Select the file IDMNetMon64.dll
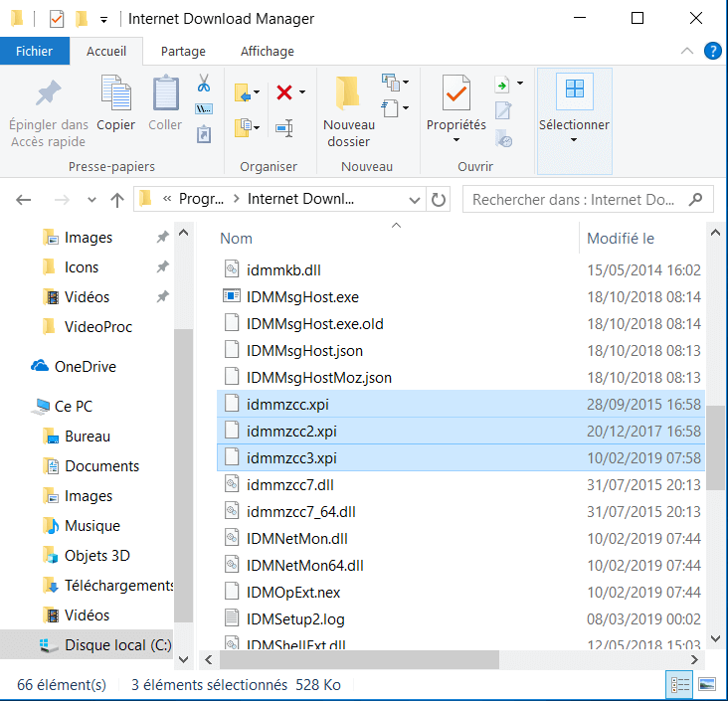The width and height of the screenshot is (728, 701). (304, 566)
